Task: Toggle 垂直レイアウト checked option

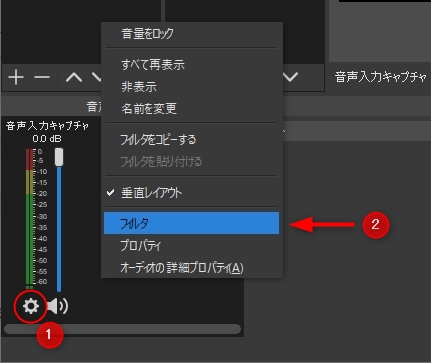Action: 191,193
